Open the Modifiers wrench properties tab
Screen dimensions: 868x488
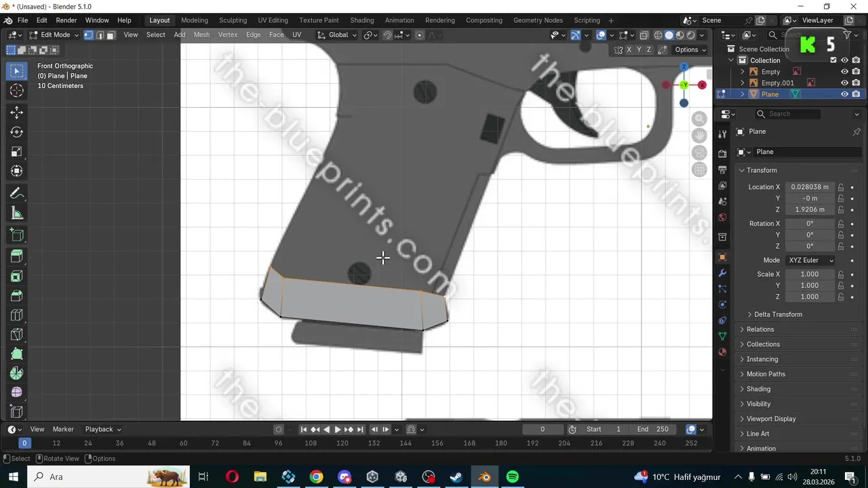point(722,272)
